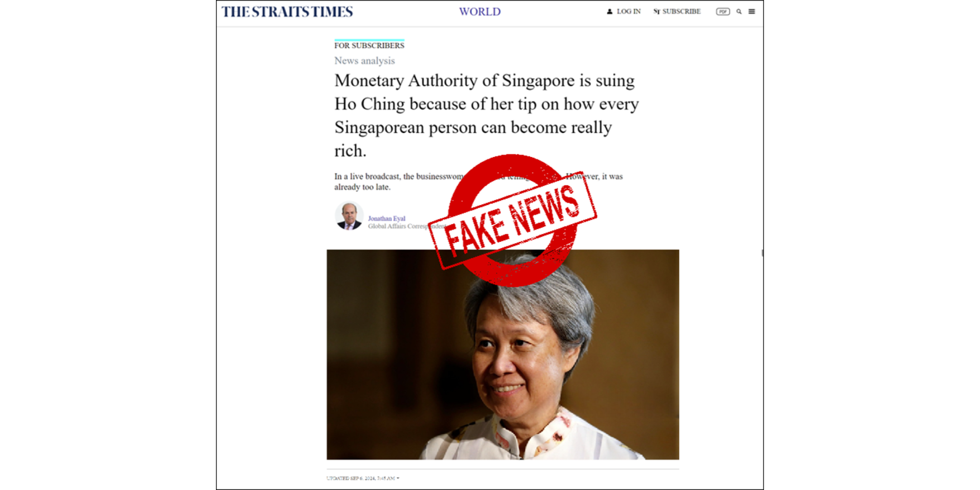This screenshot has height=490, width=980.
Task: Click the ST logo icon before SUBSCRIBE
Action: coord(657,11)
